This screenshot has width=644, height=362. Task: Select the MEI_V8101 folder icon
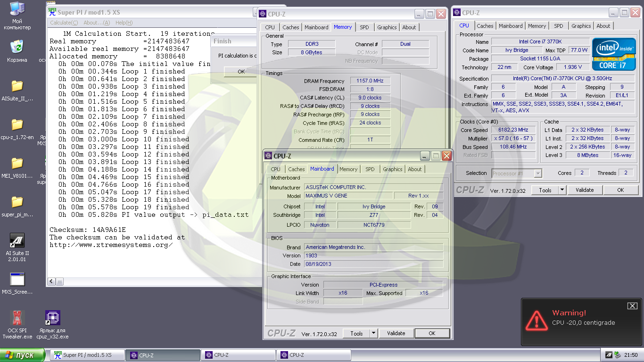pos(17,168)
